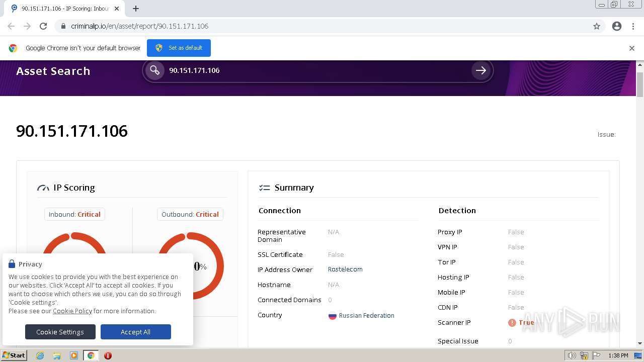The width and height of the screenshot is (644, 362).
Task: Open the Chrome three-dot menu
Action: tap(633, 26)
